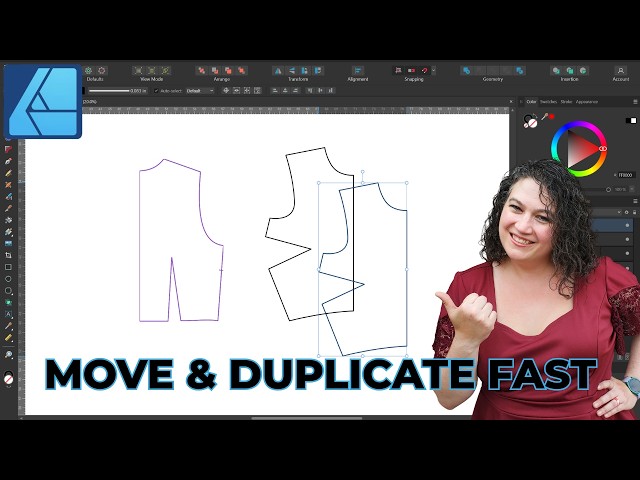Click the target-shaped icon after Default dropdown

[x=226, y=91]
